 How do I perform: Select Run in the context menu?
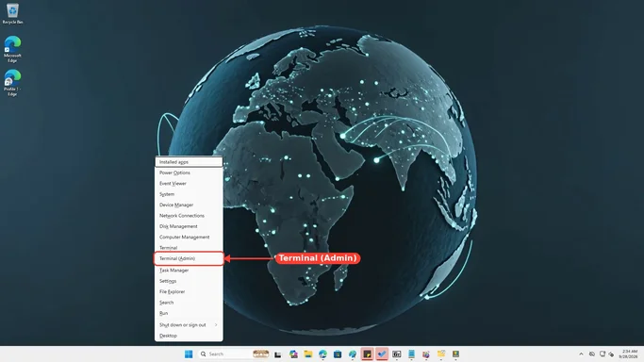pyautogui.click(x=189, y=313)
